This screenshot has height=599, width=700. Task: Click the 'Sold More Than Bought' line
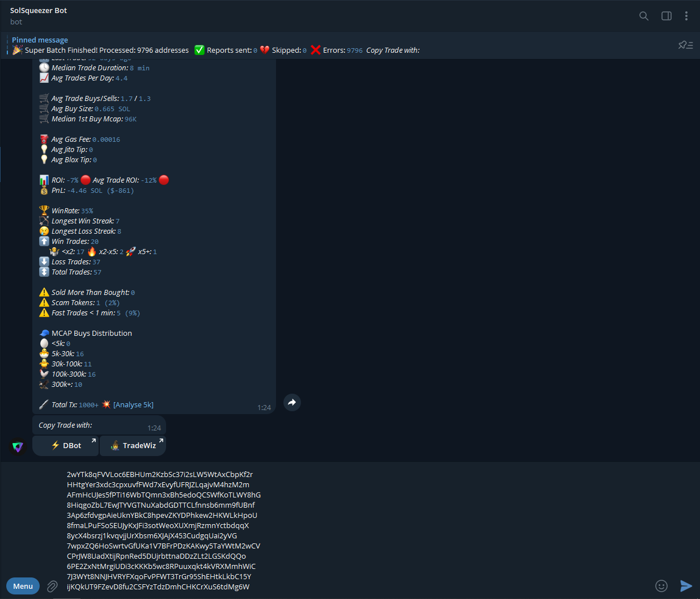(x=87, y=293)
